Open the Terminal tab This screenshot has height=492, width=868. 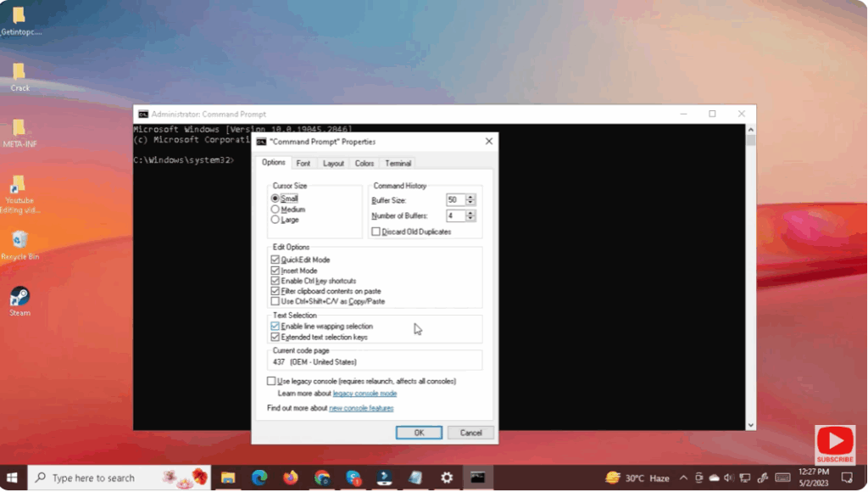(x=398, y=163)
